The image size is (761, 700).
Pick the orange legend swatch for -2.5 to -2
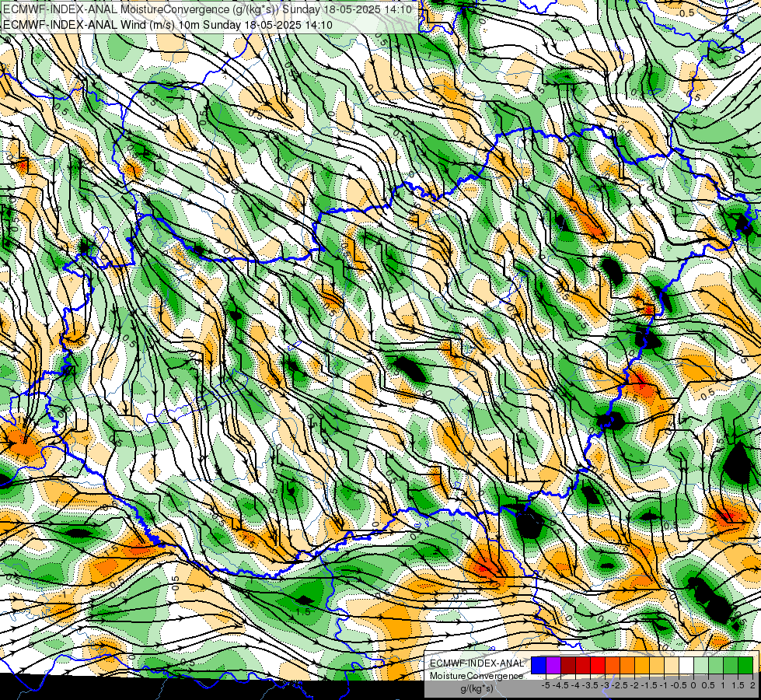pyautogui.click(x=627, y=665)
